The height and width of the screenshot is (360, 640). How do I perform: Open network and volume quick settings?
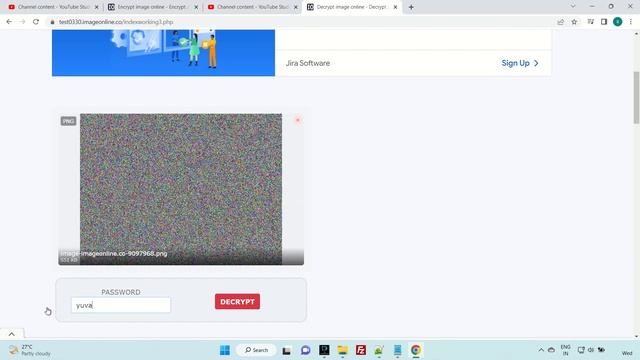point(591,350)
